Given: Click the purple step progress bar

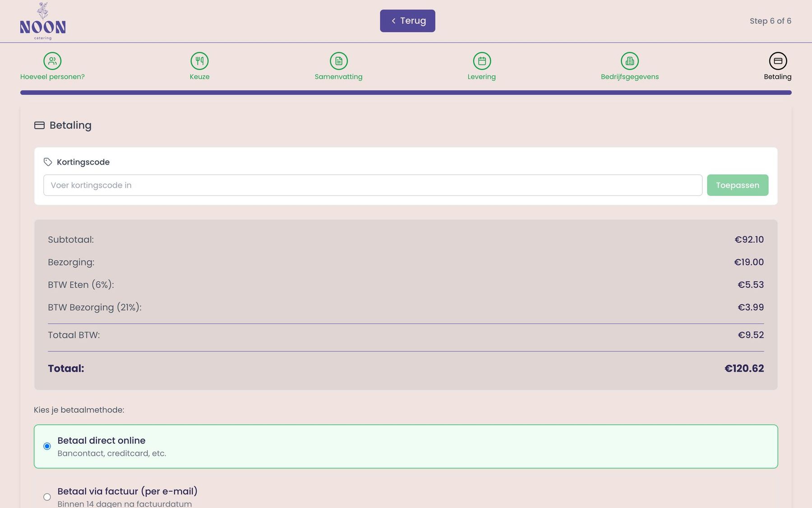Looking at the screenshot, I should coord(406,93).
